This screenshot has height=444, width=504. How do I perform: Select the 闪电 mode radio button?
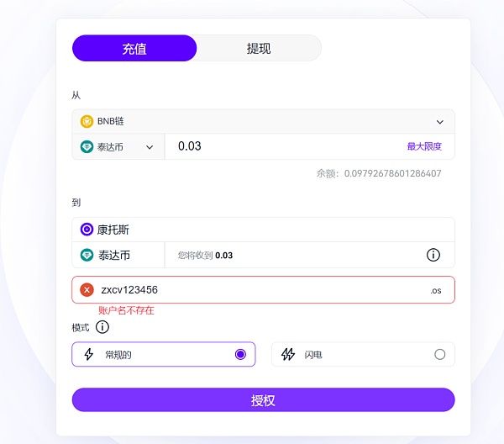point(440,355)
